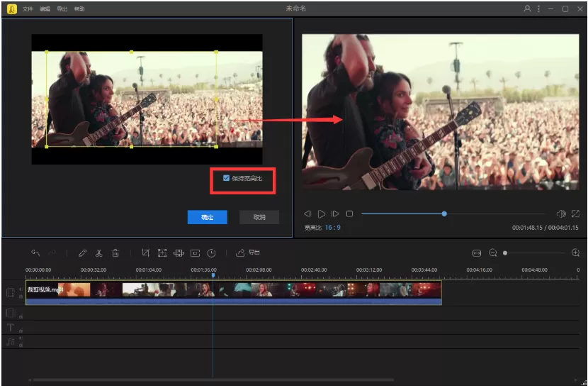The height and width of the screenshot is (388, 588).
Task: Fit the timeline to window width
Action: tap(477, 253)
